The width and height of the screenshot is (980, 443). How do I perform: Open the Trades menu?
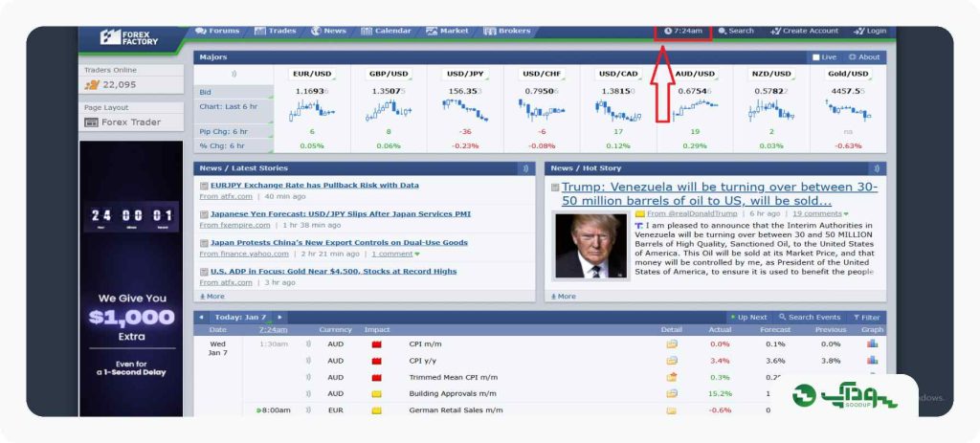coord(275,31)
